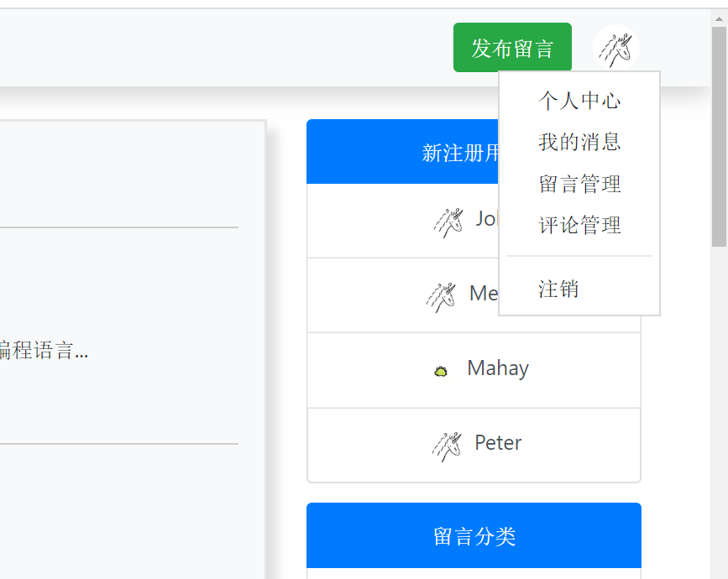
Task: Click the unicorn avatar beside the Jo… user
Action: 448,222
